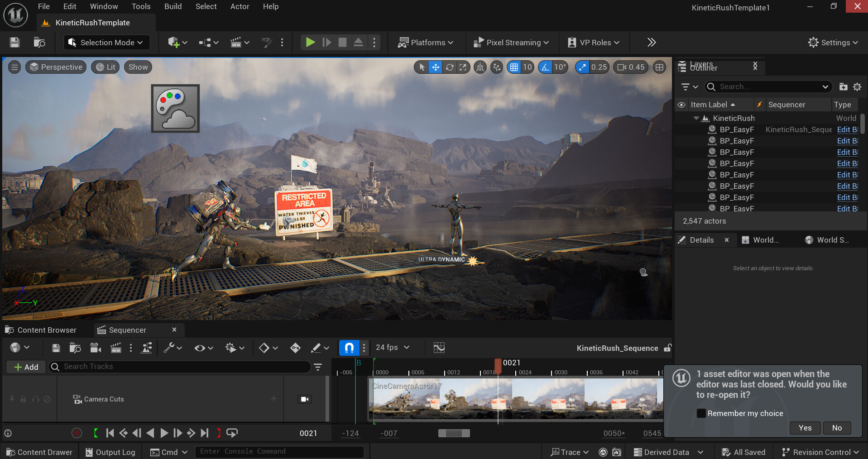Open the Sequencer Curve Editor icon
The height and width of the screenshot is (459, 868).
tap(439, 348)
